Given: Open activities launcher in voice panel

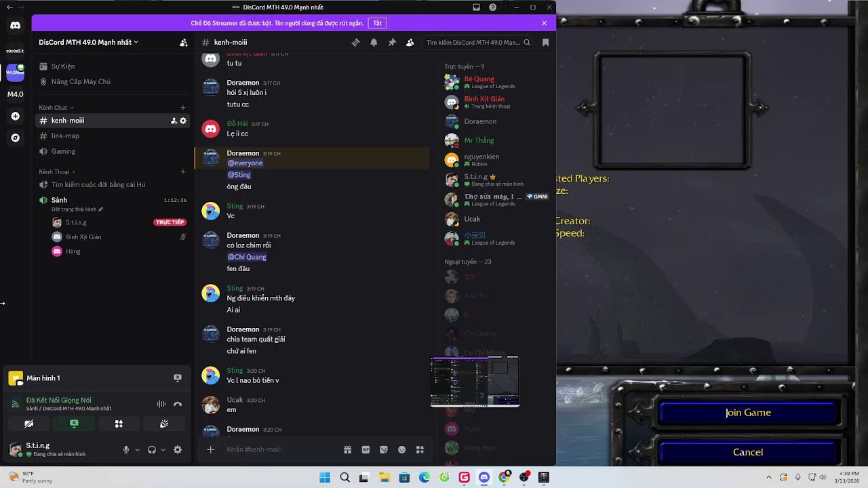Looking at the screenshot, I should (119, 424).
